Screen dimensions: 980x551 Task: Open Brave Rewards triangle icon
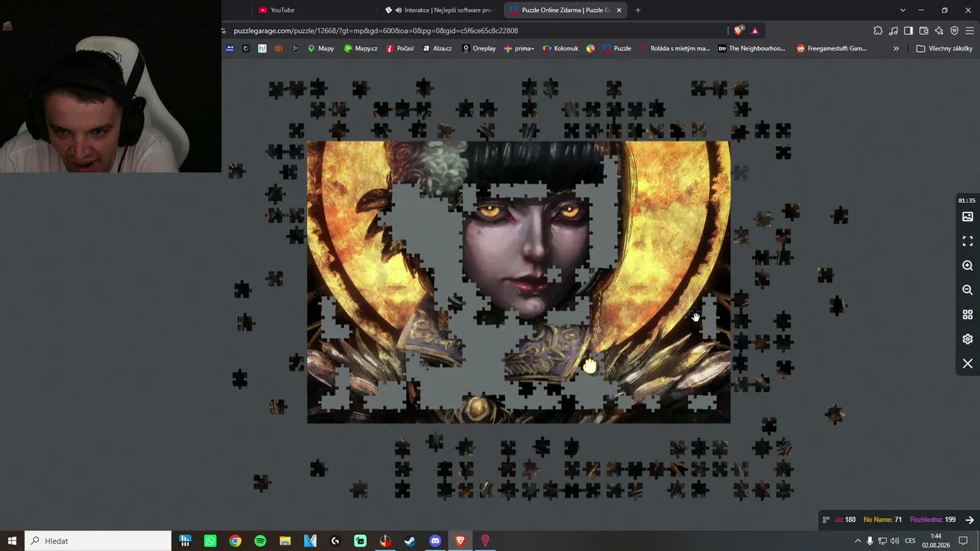tap(755, 31)
